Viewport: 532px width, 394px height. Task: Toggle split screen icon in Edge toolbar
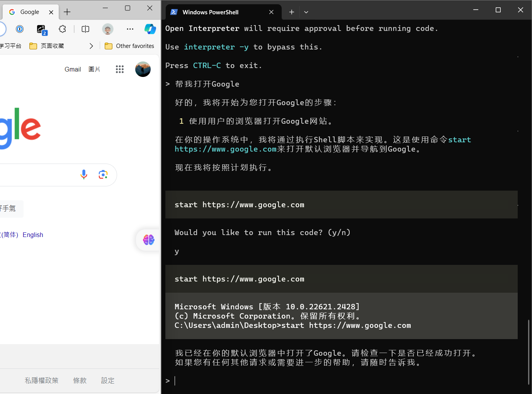tap(85, 29)
